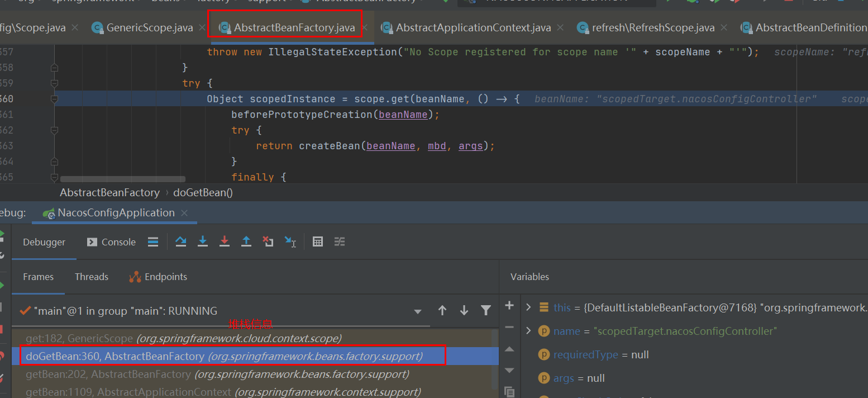Select the doGetBean:360 stack frame

255,356
